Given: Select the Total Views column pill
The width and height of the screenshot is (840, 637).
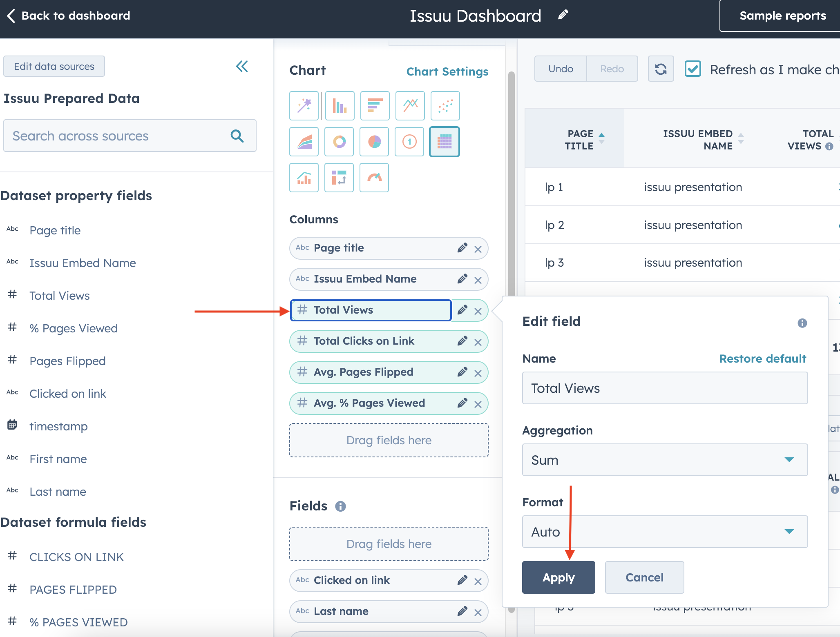Looking at the screenshot, I should pyautogui.click(x=371, y=310).
